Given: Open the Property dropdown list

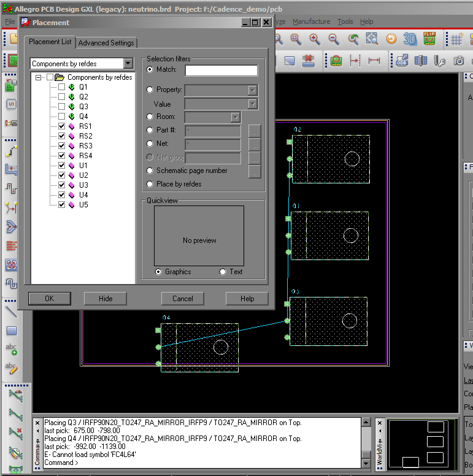Looking at the screenshot, I should pos(253,90).
